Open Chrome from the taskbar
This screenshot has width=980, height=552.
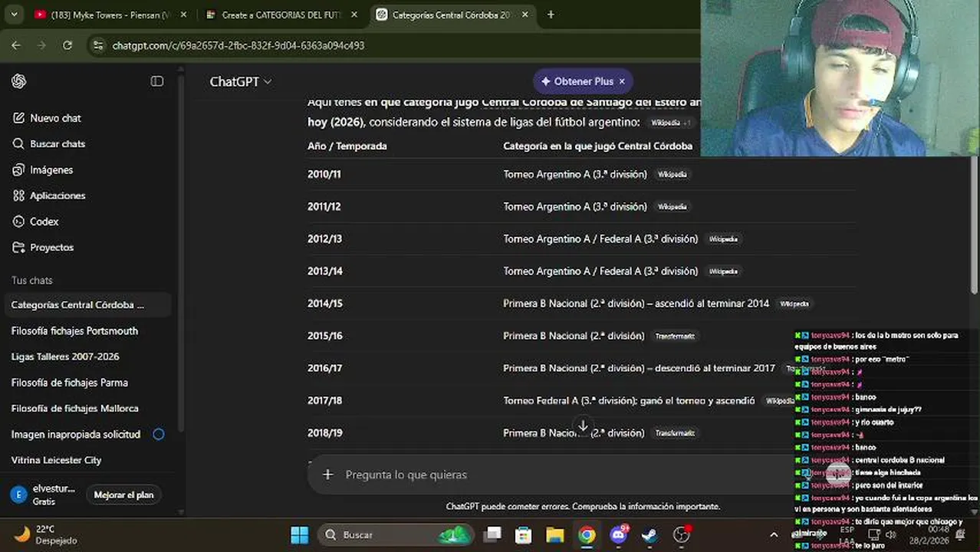click(587, 534)
